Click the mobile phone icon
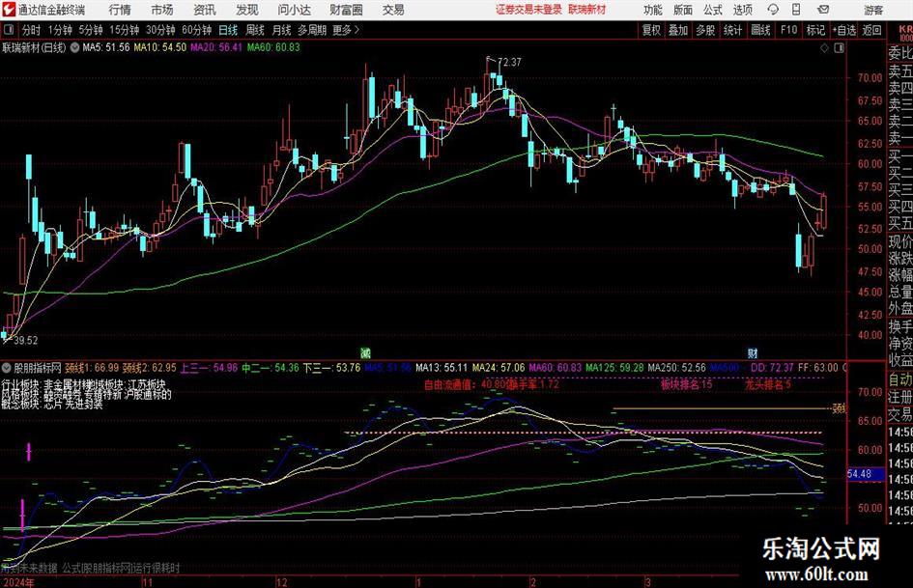The width and height of the screenshot is (913, 588). click(796, 10)
